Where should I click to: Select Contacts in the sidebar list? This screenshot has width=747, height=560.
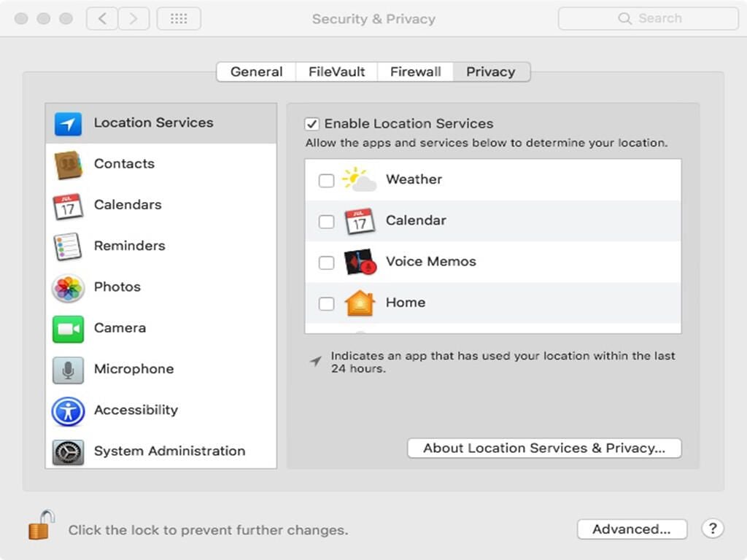[161, 164]
